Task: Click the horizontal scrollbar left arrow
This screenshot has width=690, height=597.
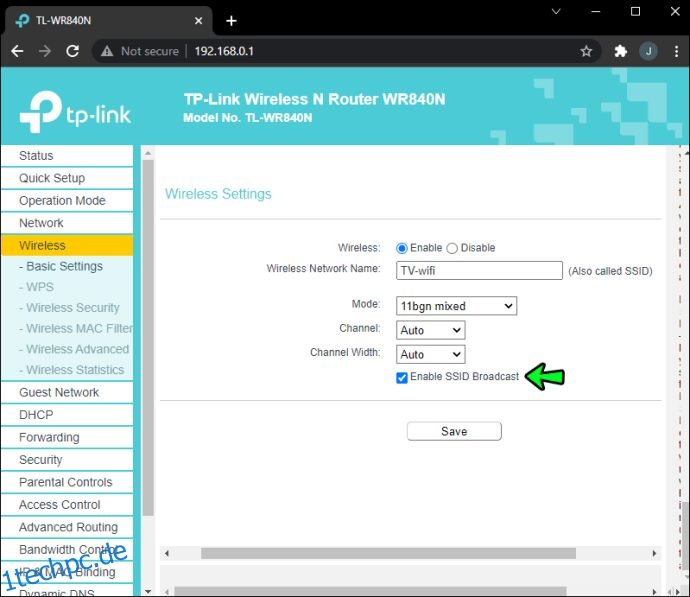Action: click(167, 553)
